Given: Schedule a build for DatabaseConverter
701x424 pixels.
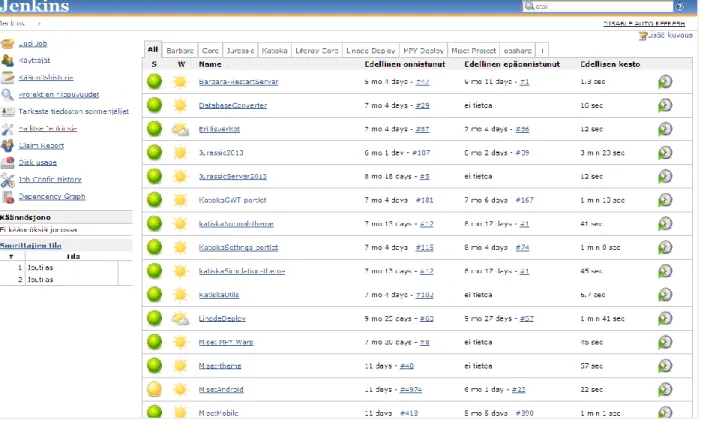Looking at the screenshot, I should pyautogui.click(x=665, y=106).
